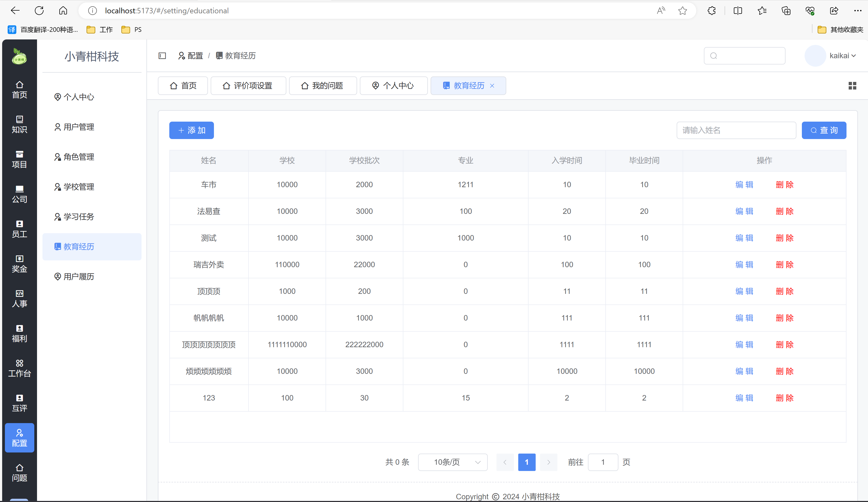
Task: Delete the 法易查 row
Action: point(785,211)
